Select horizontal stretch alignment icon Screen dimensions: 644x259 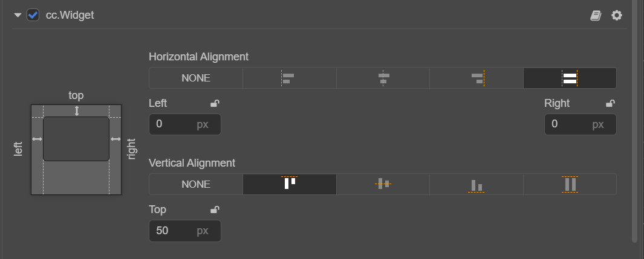pyautogui.click(x=570, y=78)
